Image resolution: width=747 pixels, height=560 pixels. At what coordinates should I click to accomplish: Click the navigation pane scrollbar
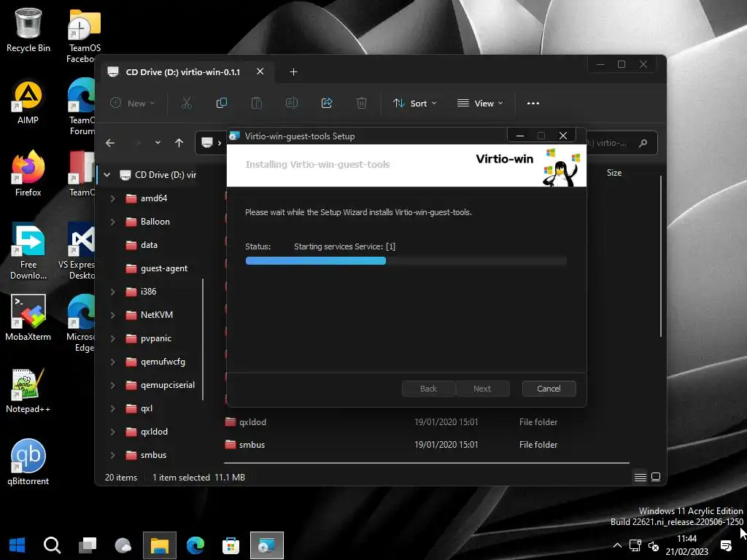(203, 339)
